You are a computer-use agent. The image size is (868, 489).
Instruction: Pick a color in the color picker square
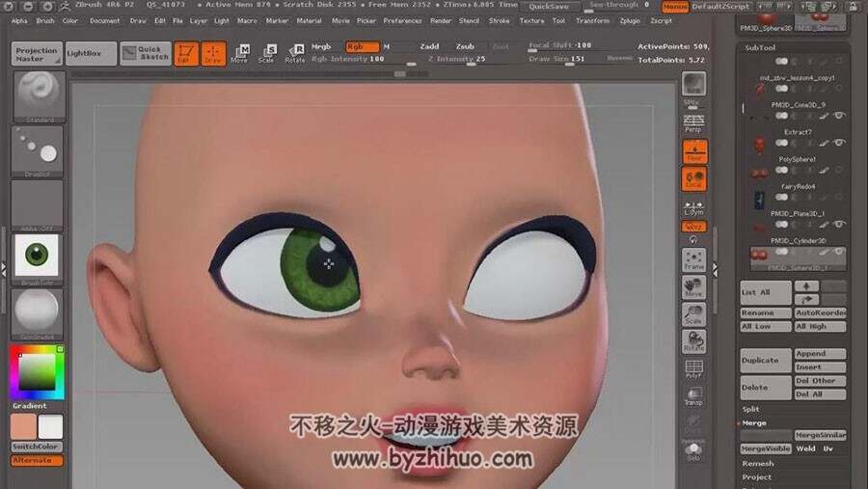(37, 372)
